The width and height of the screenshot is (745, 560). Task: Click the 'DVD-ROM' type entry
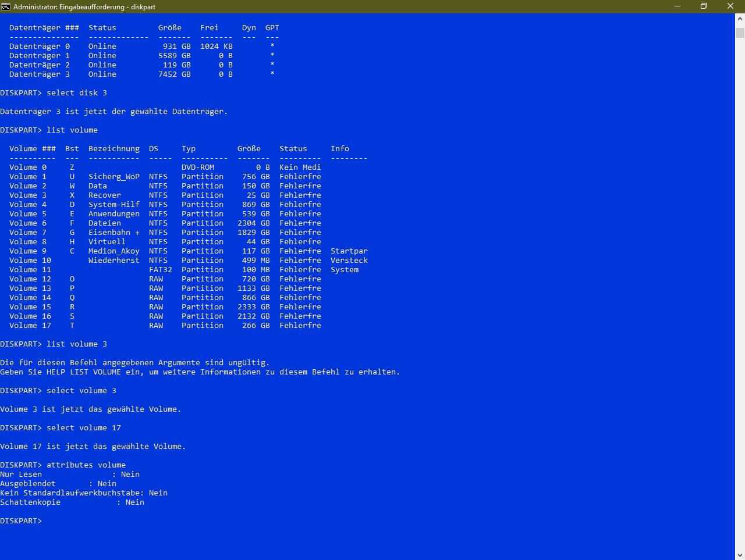198,167
